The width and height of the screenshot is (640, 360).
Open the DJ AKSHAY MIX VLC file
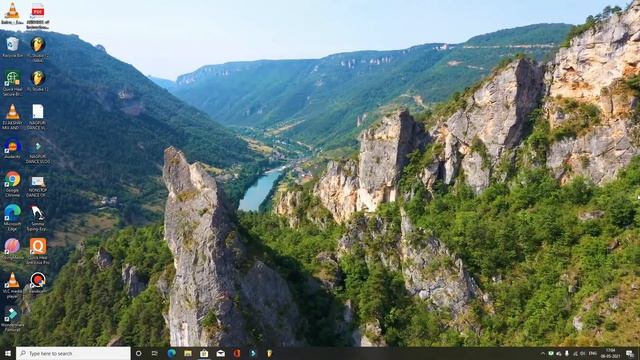[12, 117]
